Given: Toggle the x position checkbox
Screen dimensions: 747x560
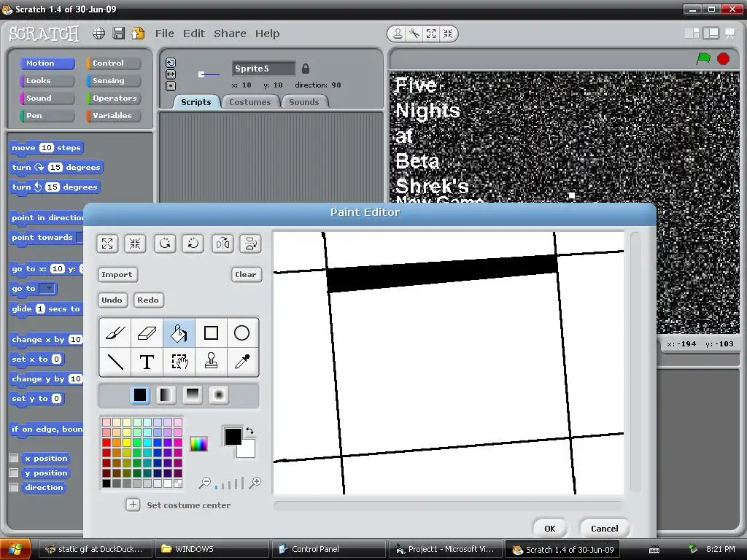Looking at the screenshot, I should [14, 458].
